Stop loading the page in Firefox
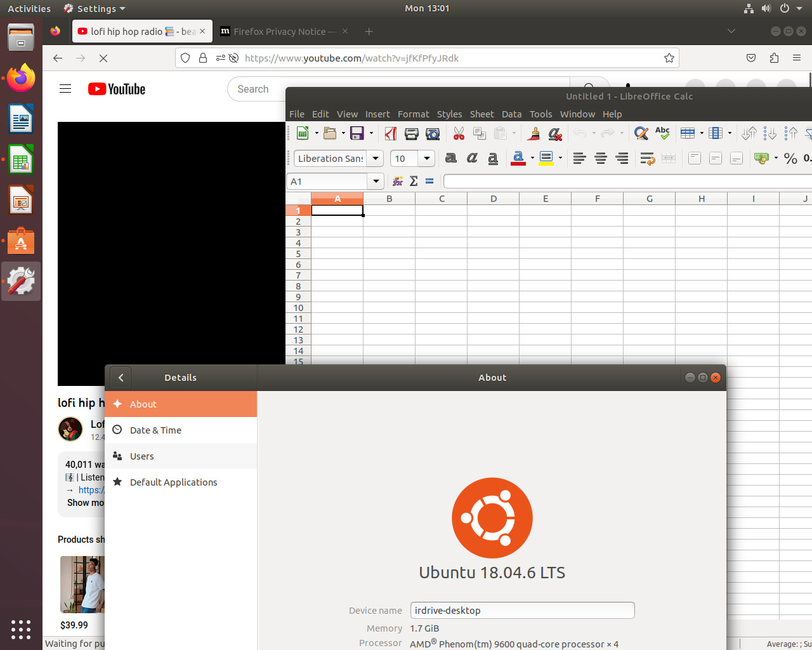This screenshot has width=812, height=650. tap(103, 58)
